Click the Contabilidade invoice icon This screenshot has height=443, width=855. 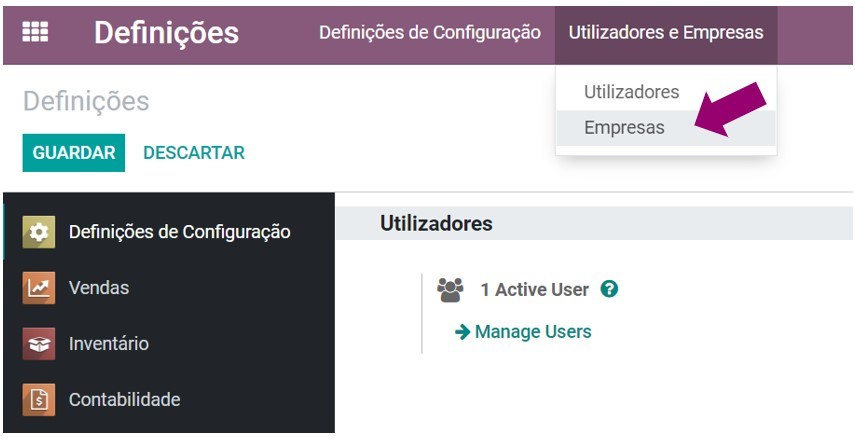(39, 400)
